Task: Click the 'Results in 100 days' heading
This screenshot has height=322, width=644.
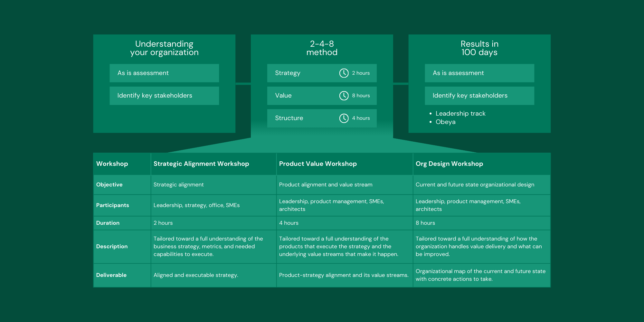Action: [479, 48]
